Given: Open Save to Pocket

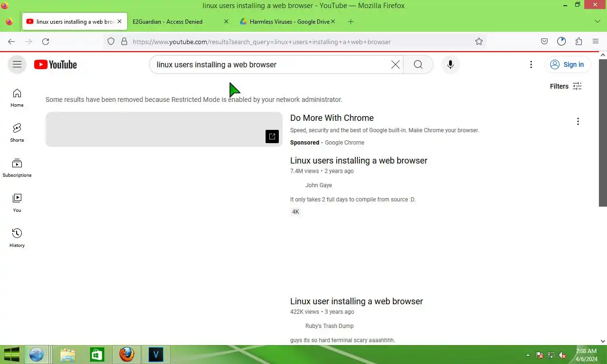Looking at the screenshot, I should click(544, 42).
